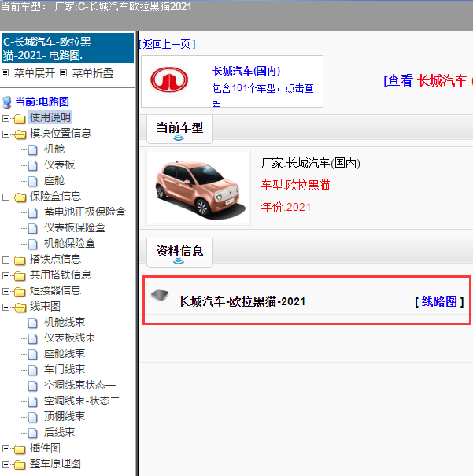Click the 线束图 folder label

45,307
